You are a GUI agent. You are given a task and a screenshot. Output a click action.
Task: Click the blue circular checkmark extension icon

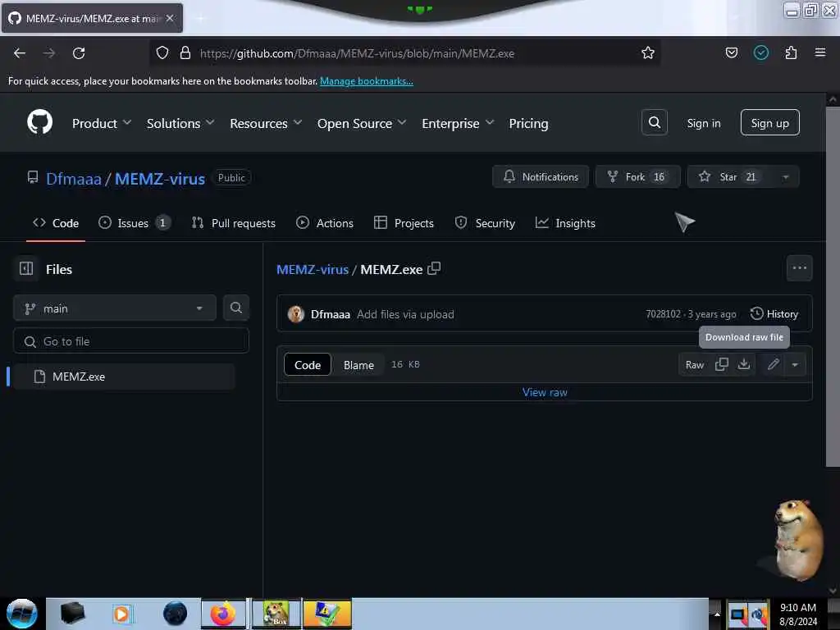tap(760, 52)
